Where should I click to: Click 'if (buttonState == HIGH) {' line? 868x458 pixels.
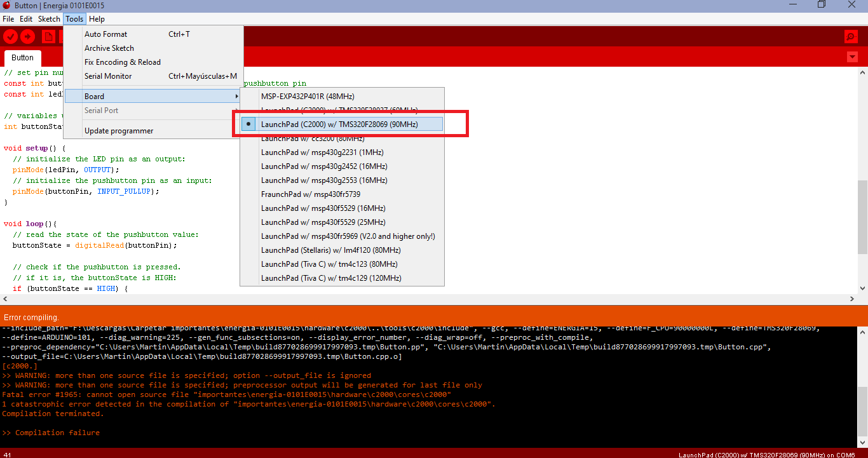(70, 288)
